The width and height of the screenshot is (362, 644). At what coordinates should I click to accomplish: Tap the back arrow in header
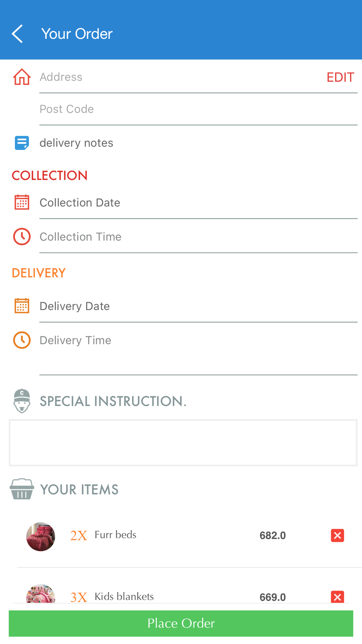(17, 34)
